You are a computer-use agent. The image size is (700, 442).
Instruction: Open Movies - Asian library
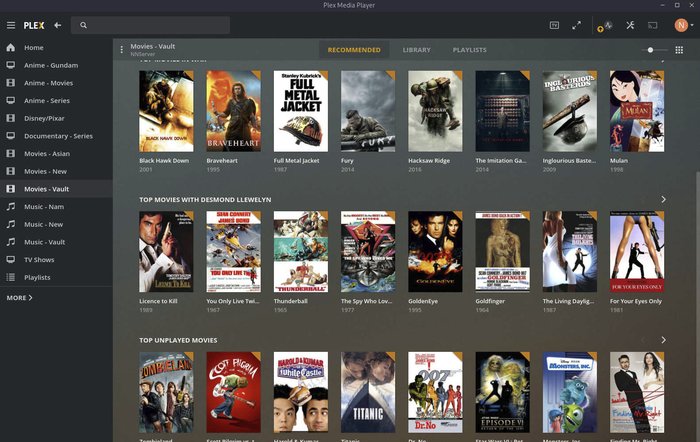pyautogui.click(x=56, y=154)
